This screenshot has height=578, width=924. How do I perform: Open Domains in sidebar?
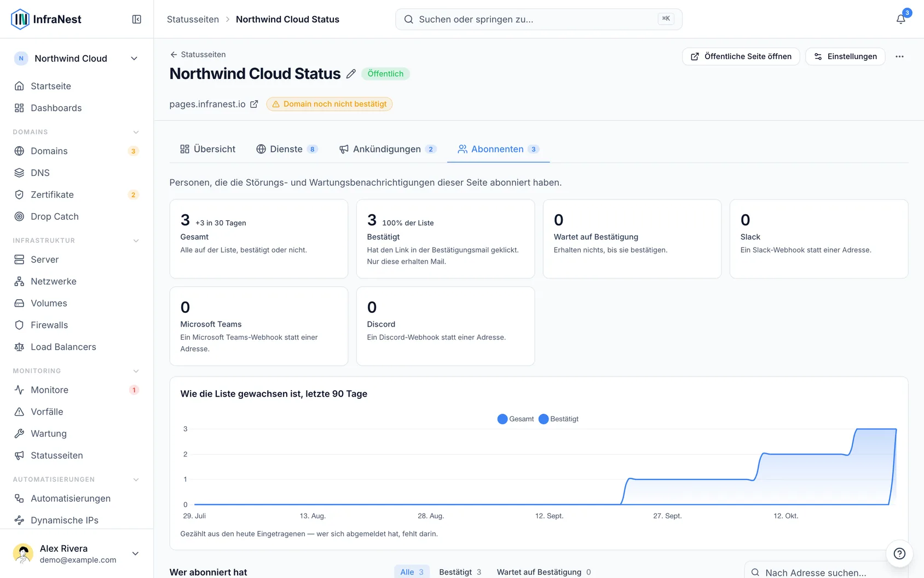pos(77,151)
